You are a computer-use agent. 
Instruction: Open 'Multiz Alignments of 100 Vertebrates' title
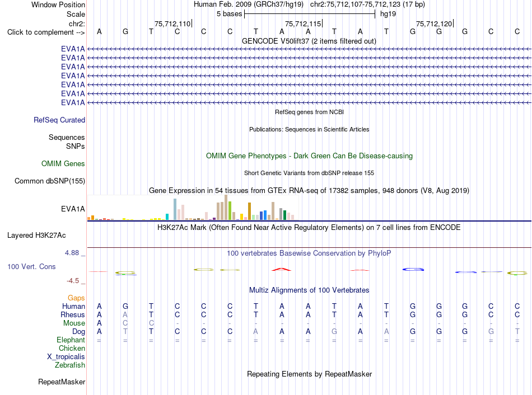click(309, 290)
